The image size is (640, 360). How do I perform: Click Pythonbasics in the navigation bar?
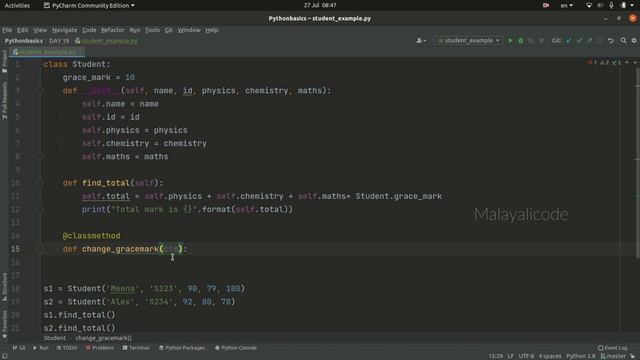click(x=24, y=41)
